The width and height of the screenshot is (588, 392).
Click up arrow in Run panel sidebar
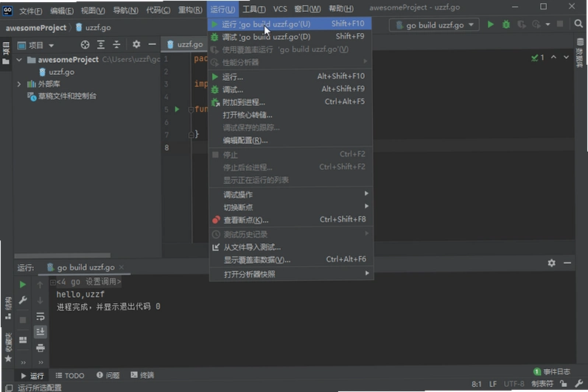[x=40, y=284]
